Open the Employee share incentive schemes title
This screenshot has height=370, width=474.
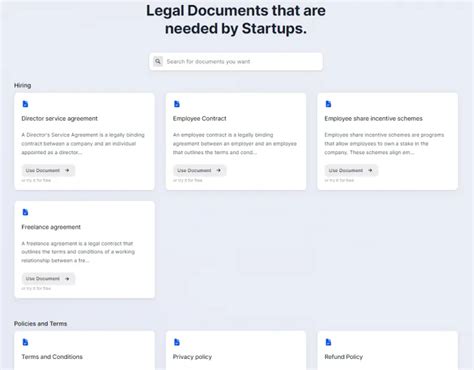pos(373,118)
